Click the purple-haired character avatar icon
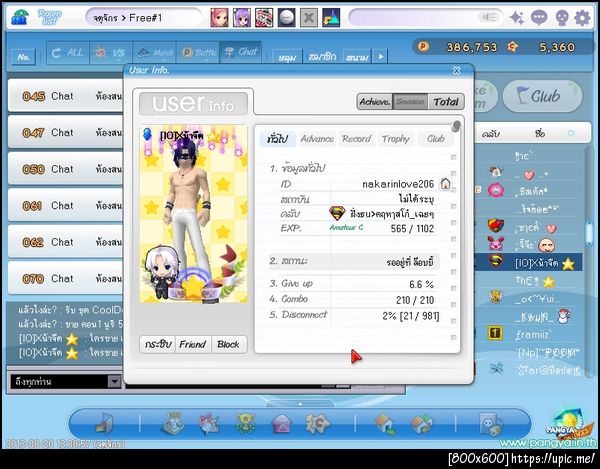The height and width of the screenshot is (469, 600). (x=242, y=18)
